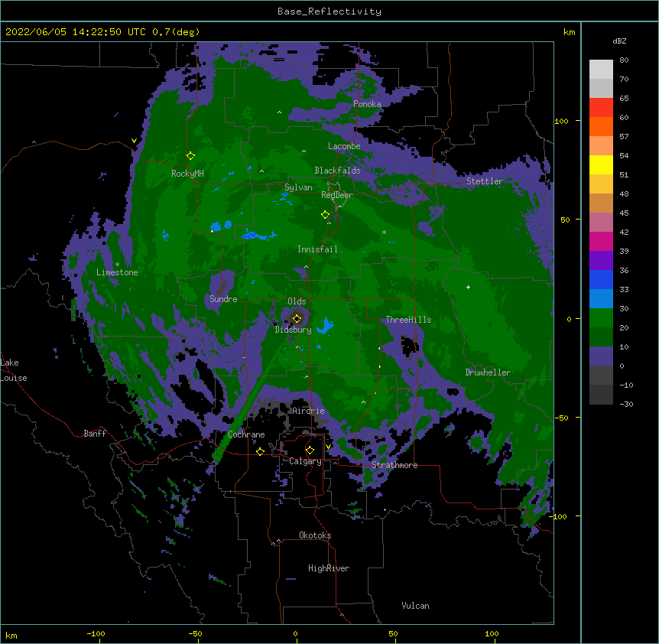
Task: Click the km unit label at bottom left
Action: [11, 635]
